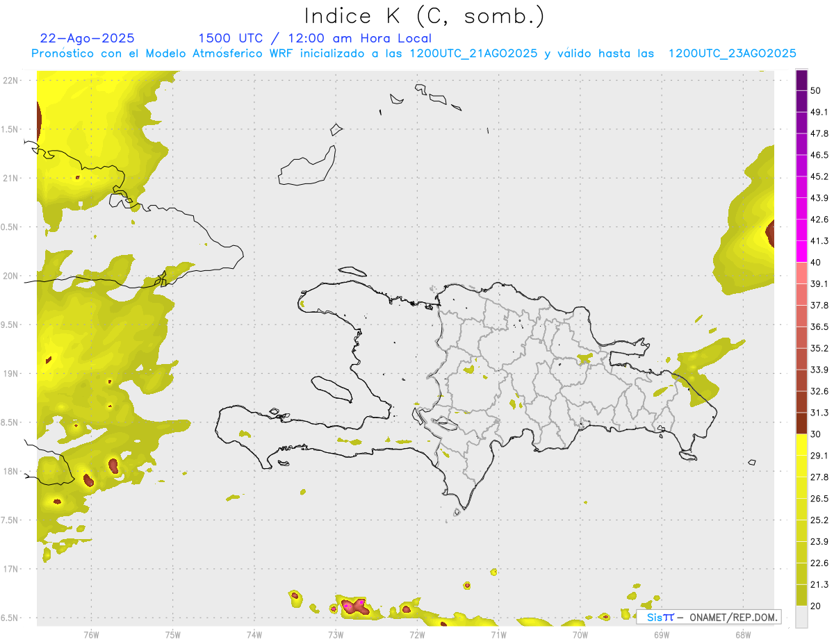Click the "SisTT - ONAMET/REP.DOM." credit label
This screenshot has height=644, width=834.
tap(709, 617)
